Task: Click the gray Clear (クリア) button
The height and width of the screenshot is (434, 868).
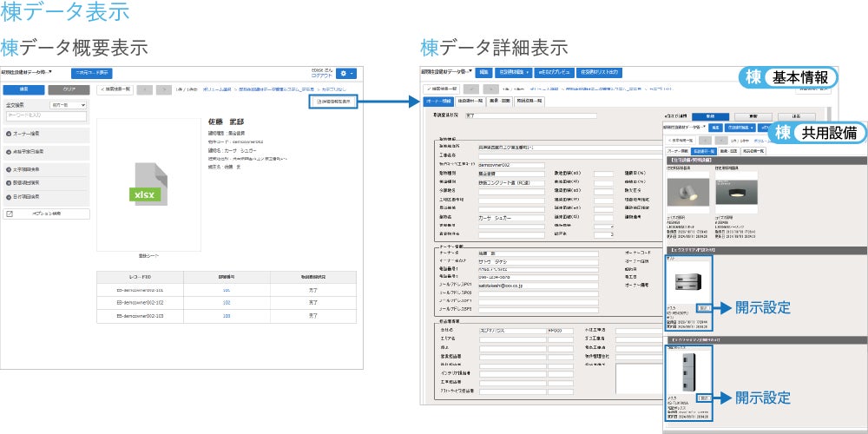Action: click(x=69, y=89)
